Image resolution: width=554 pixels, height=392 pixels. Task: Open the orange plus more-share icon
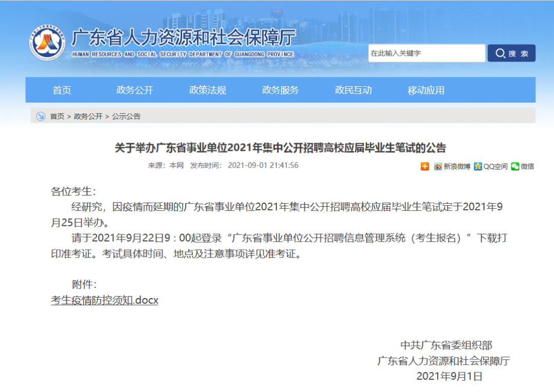tap(425, 166)
